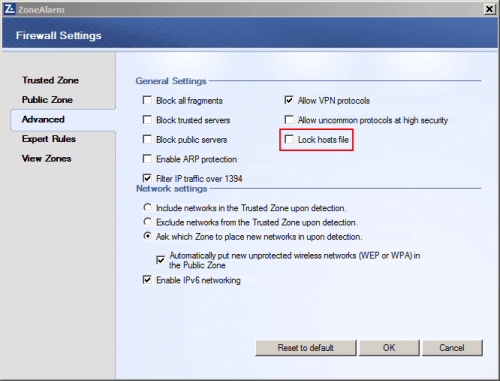Click the Firewall Settings banner title
The image size is (500, 381).
tap(59, 35)
